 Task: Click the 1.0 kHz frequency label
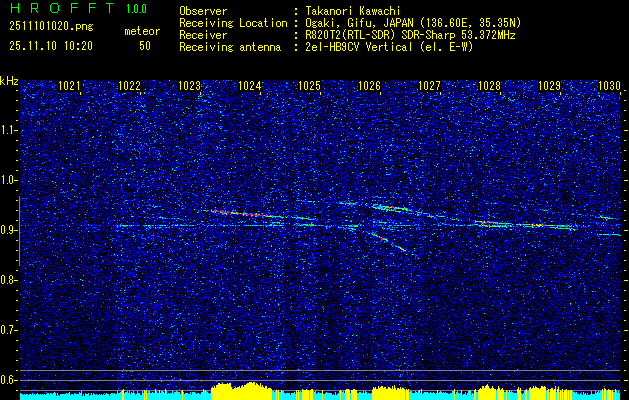click(8, 181)
